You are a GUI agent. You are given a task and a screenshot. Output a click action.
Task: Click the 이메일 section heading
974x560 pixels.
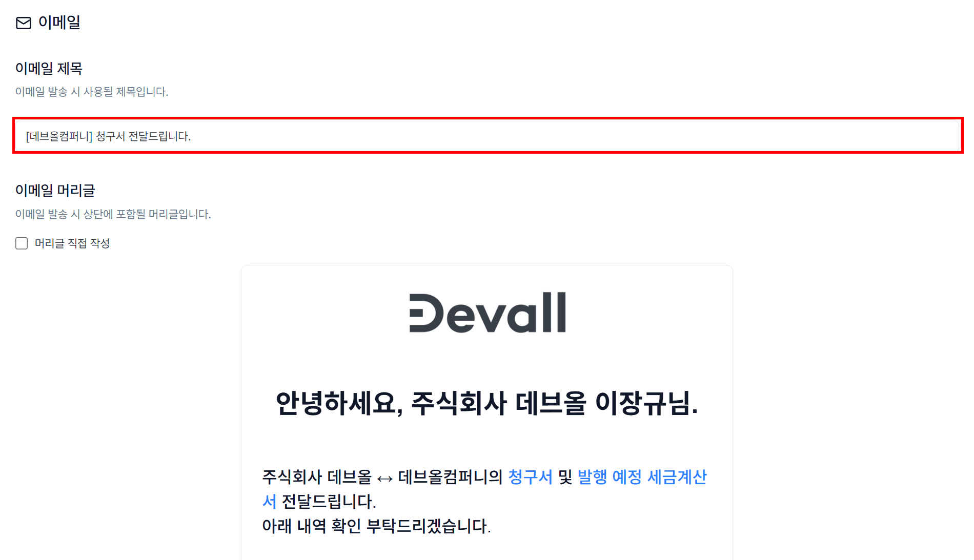[59, 23]
